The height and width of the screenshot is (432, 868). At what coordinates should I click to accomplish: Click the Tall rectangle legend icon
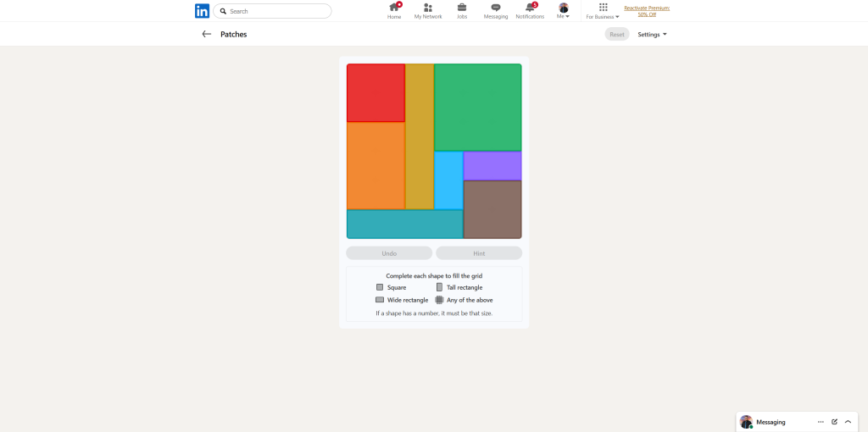point(440,287)
